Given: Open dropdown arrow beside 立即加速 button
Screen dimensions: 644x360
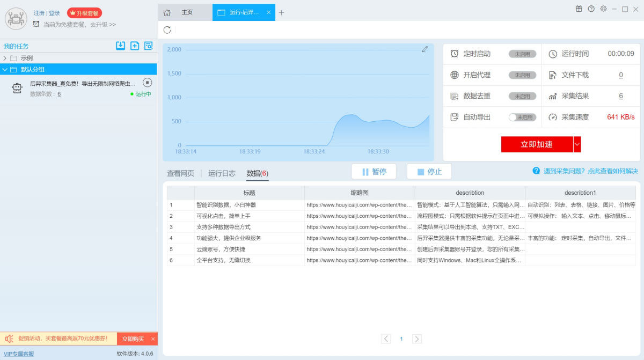Looking at the screenshot, I should 577,144.
